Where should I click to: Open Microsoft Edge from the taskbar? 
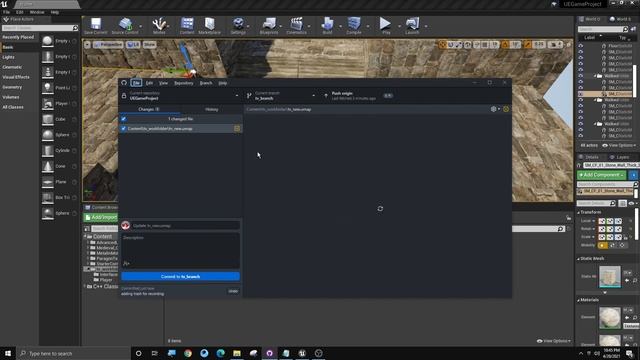click(x=220, y=353)
